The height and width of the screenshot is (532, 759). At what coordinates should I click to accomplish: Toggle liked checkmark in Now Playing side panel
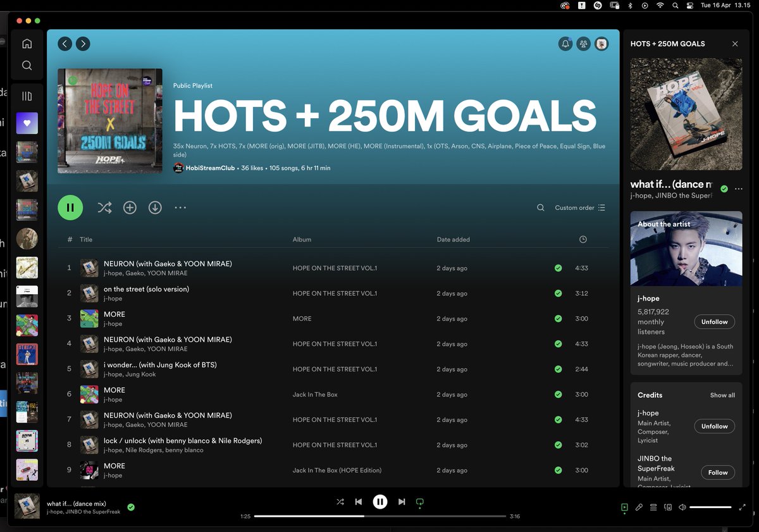tap(724, 189)
